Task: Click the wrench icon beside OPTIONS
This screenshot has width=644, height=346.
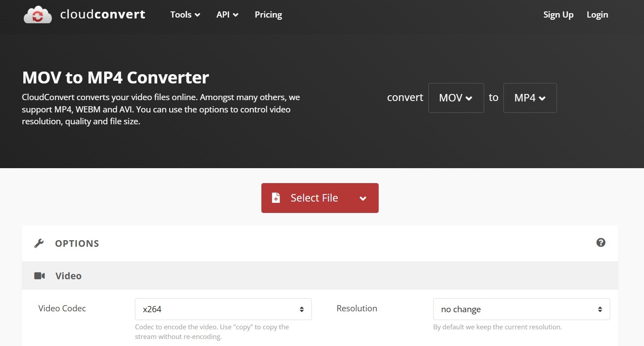Action: 39,243
